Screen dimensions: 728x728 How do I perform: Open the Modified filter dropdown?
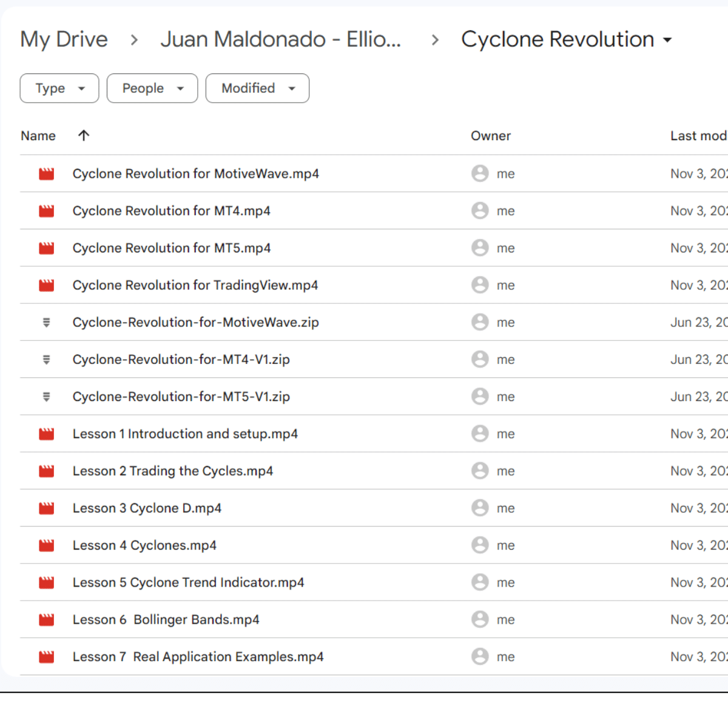[257, 89]
